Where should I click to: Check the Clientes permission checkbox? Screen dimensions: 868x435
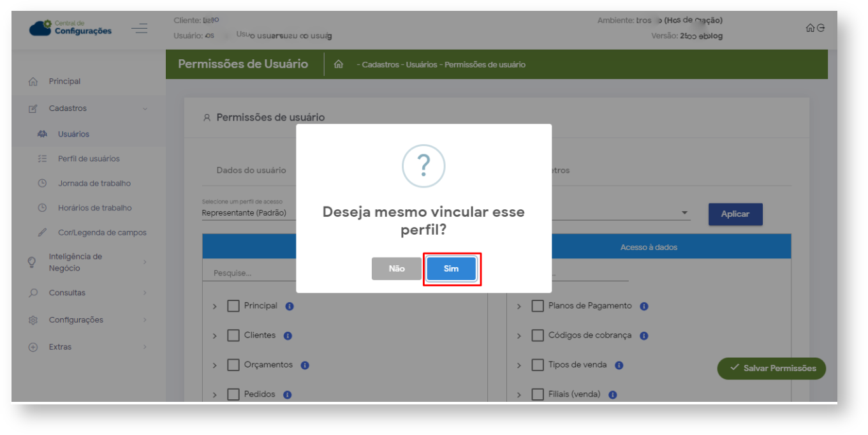233,335
